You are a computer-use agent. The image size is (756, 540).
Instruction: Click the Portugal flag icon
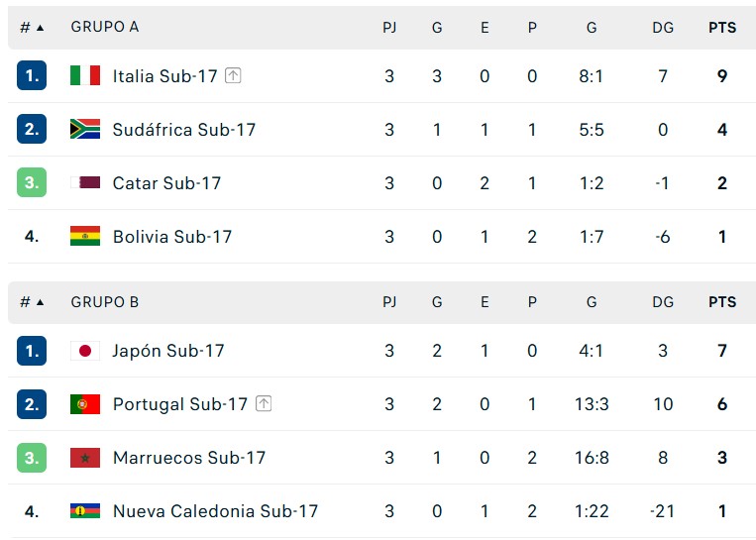pyautogui.click(x=85, y=404)
